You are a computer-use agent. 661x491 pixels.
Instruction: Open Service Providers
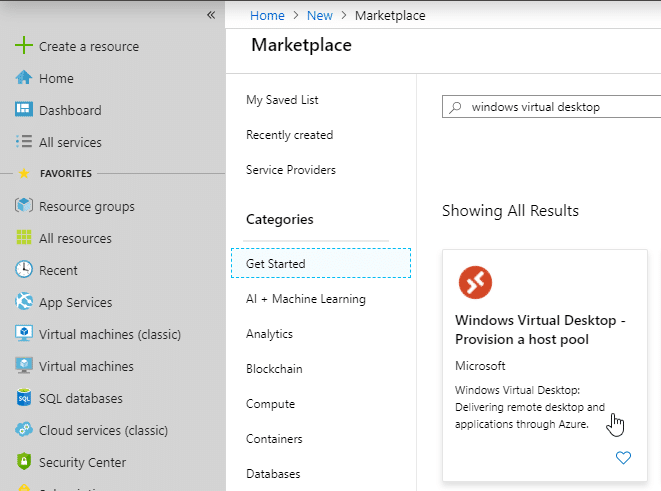(x=291, y=170)
